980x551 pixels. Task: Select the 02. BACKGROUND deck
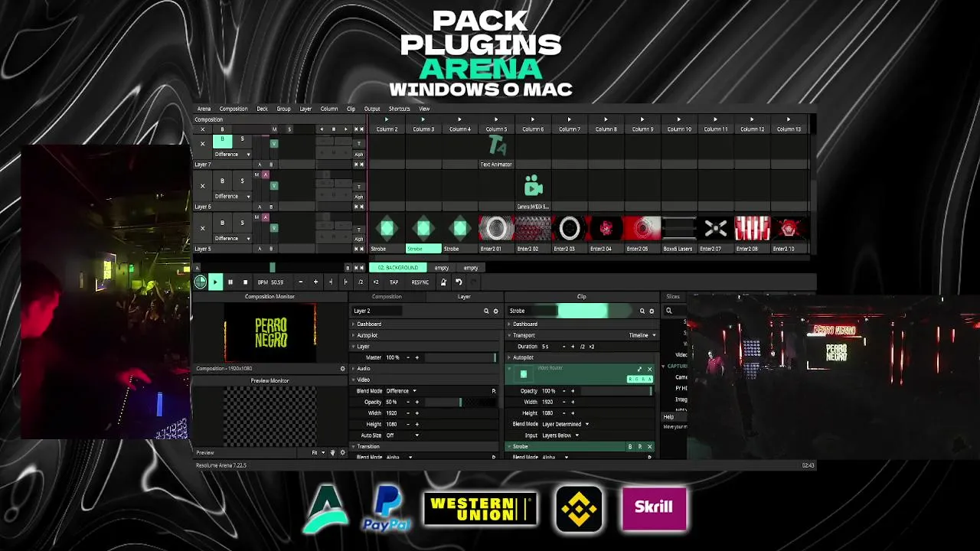[397, 268]
